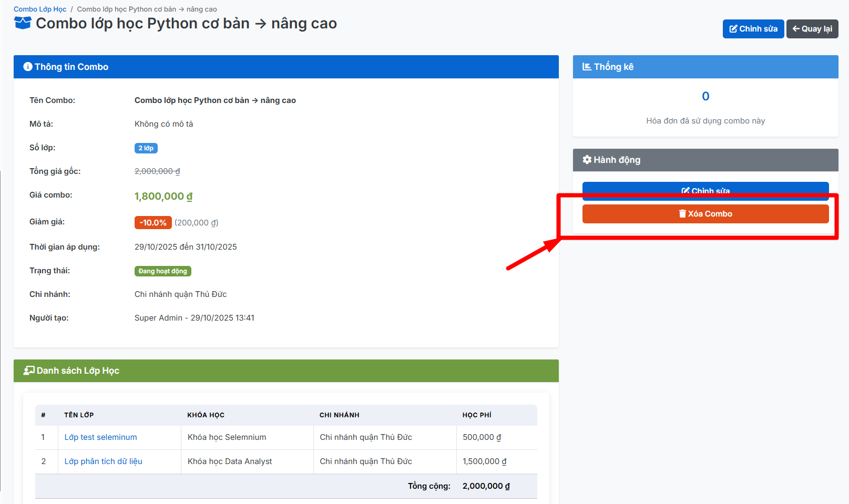Click the edit pencil icon in top Chỉnh sửa button
The image size is (849, 504).
point(733,29)
